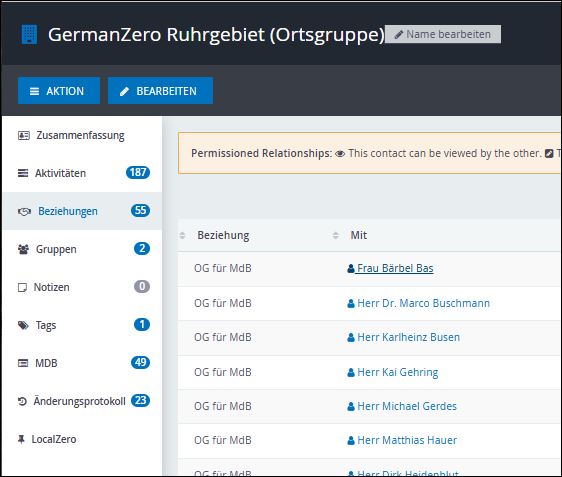Click OG für MdB in Bärbel Bas row

click(223, 268)
